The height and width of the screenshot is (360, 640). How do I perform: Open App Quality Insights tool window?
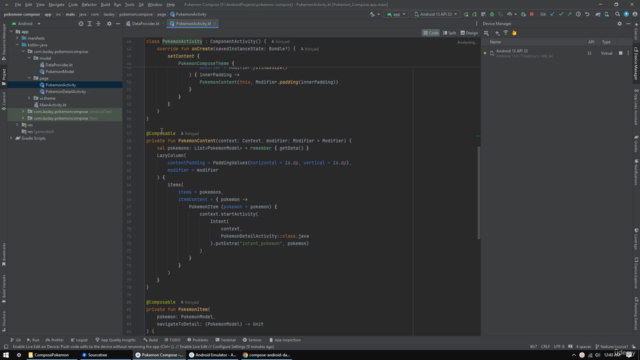pyautogui.click(x=116, y=340)
